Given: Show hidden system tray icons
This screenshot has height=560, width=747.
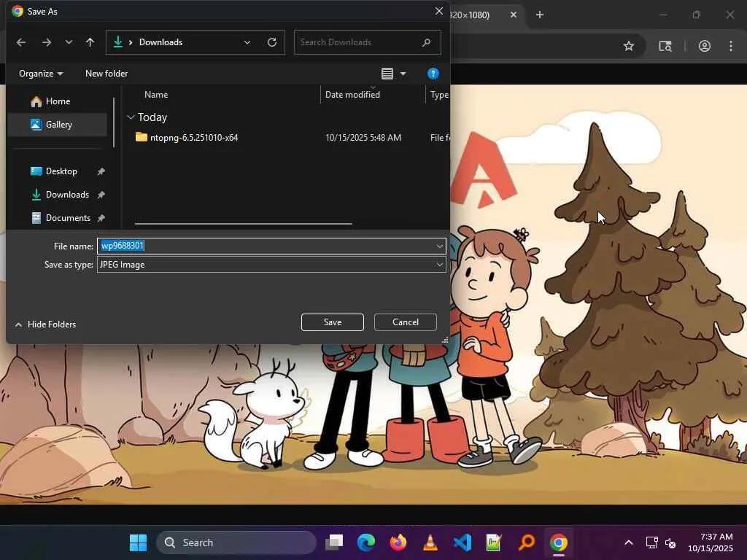Looking at the screenshot, I should click(628, 542).
